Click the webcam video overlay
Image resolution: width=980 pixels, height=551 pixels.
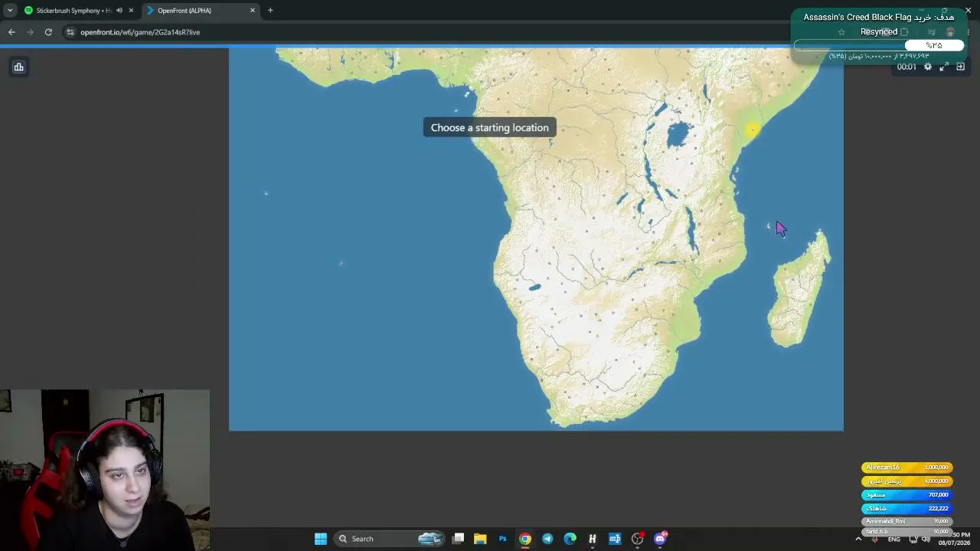point(105,470)
